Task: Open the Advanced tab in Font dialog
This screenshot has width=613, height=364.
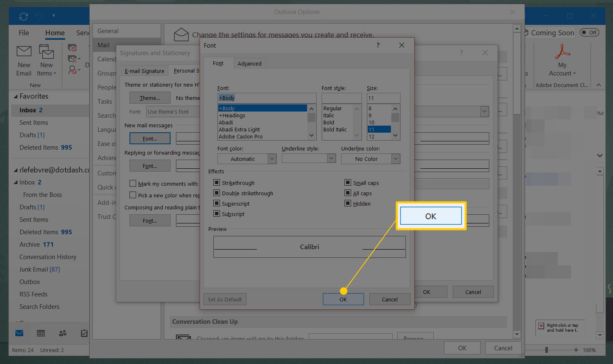Action: pyautogui.click(x=249, y=63)
